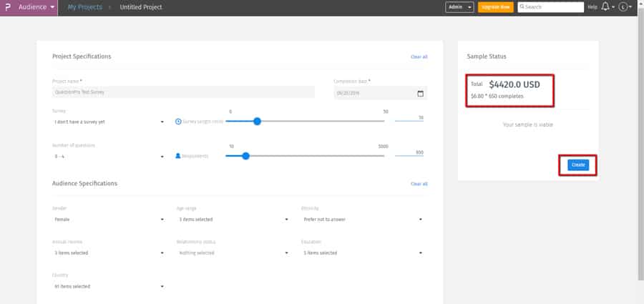The image size is (644, 304).
Task: Go to My Projects breadcrumb
Action: (x=84, y=7)
